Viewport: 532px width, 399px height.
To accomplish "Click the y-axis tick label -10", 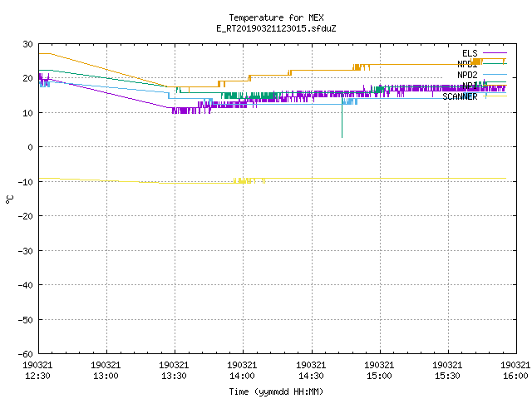I will tap(26, 182).
